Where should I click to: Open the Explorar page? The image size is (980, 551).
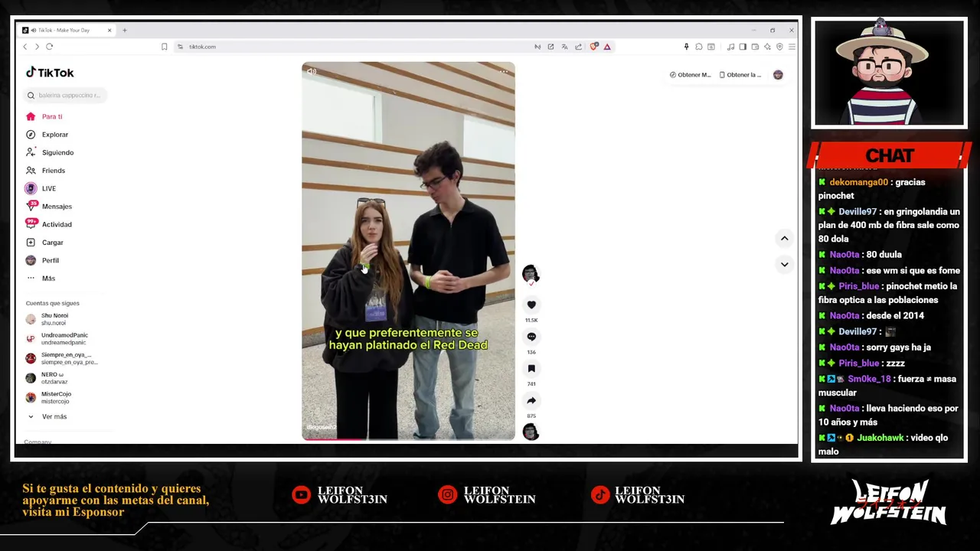47,135
